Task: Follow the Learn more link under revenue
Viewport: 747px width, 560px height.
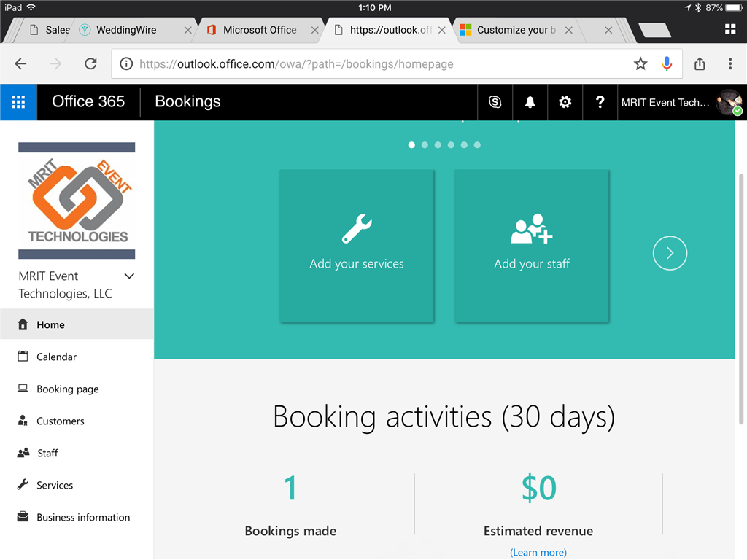Action: coord(538,553)
